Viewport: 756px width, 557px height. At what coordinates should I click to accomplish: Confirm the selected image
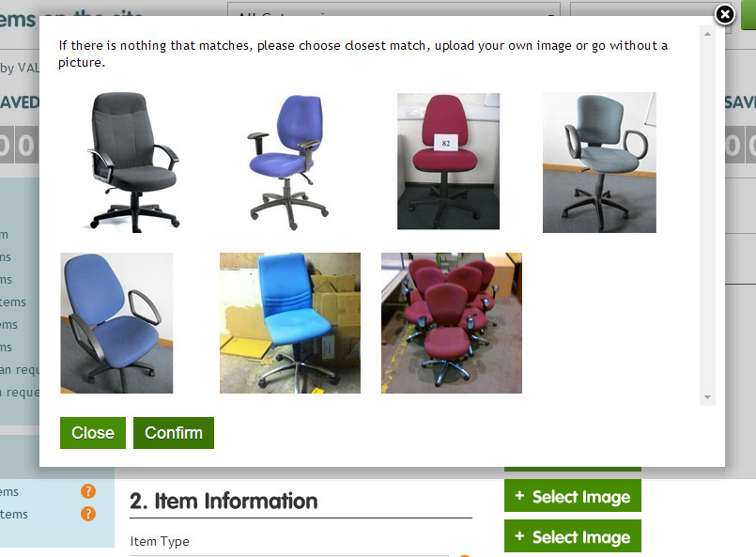(x=174, y=433)
